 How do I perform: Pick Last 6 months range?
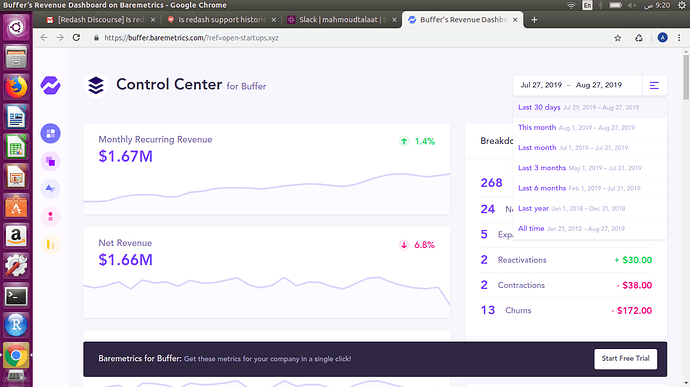590,188
